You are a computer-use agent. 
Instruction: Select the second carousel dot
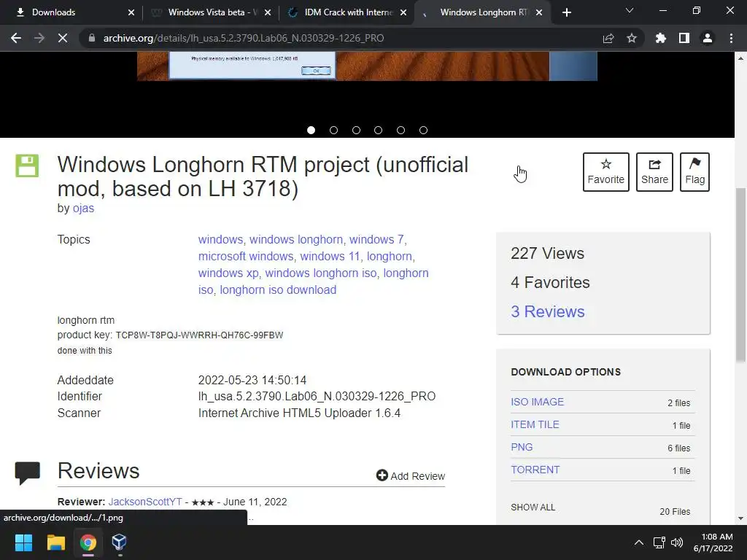pyautogui.click(x=333, y=130)
